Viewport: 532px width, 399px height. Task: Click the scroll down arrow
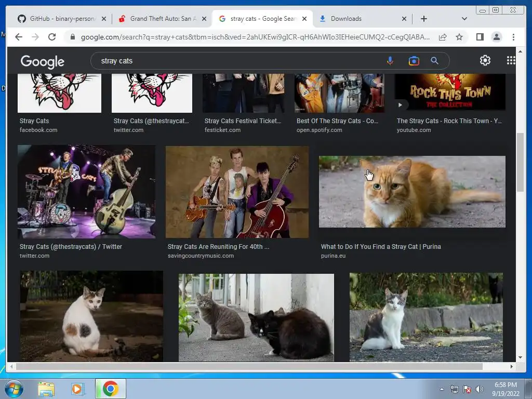click(x=520, y=357)
